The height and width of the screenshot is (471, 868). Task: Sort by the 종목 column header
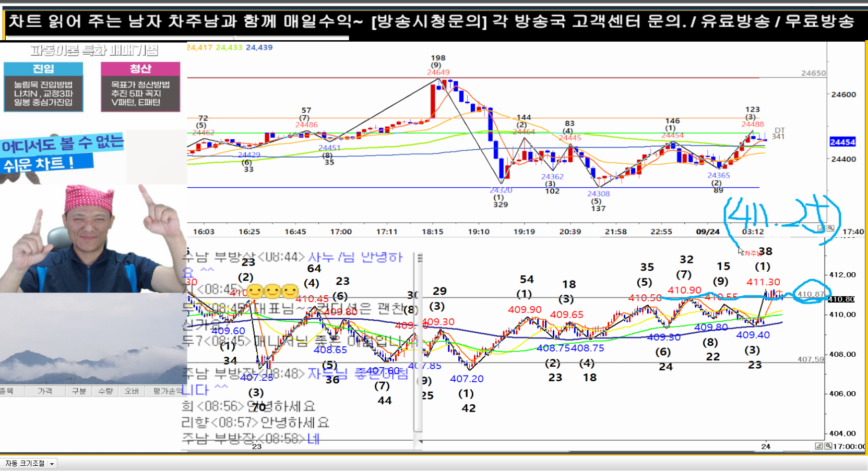[x=7, y=391]
